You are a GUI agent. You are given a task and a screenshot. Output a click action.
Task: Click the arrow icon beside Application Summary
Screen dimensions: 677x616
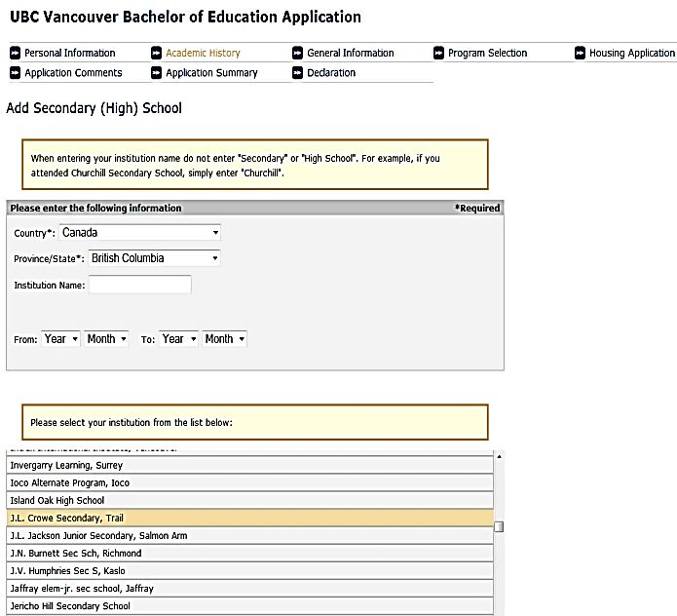(156, 72)
